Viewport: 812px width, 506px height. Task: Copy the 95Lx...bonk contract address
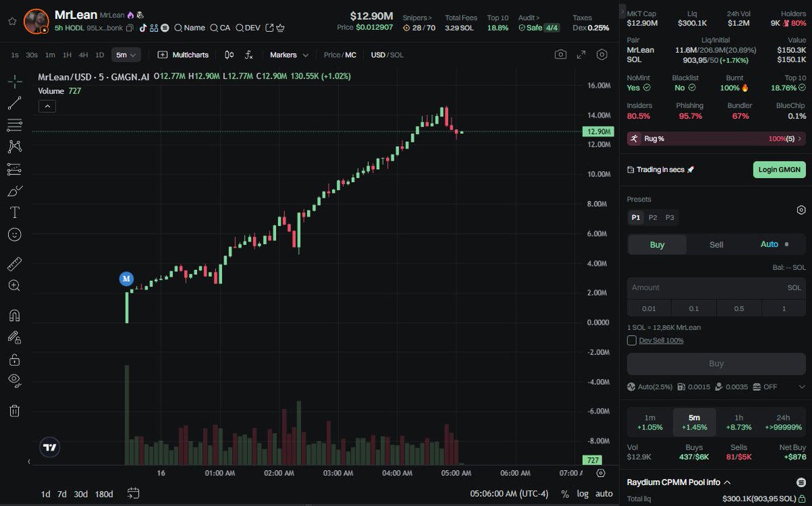130,28
